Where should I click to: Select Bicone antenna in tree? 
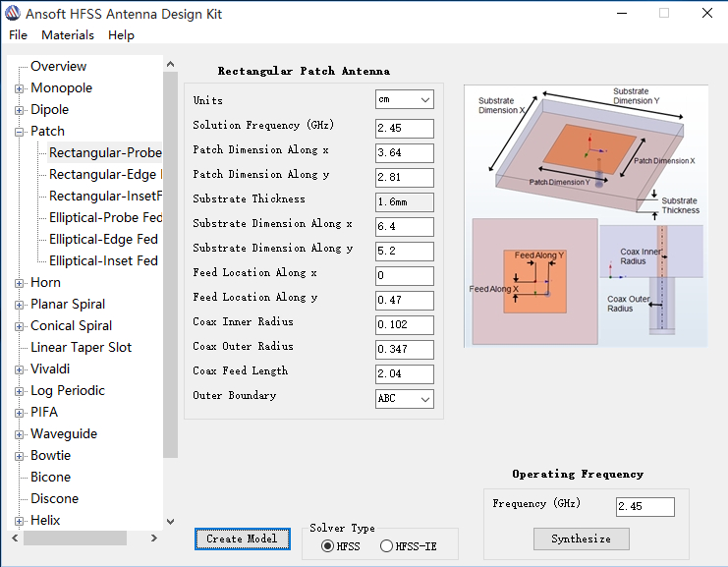tap(51, 477)
